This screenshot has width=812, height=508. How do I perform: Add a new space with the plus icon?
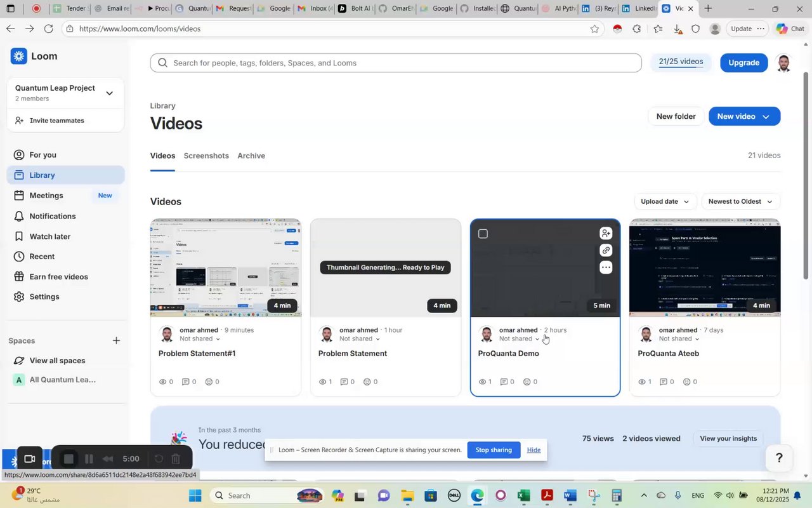116,341
